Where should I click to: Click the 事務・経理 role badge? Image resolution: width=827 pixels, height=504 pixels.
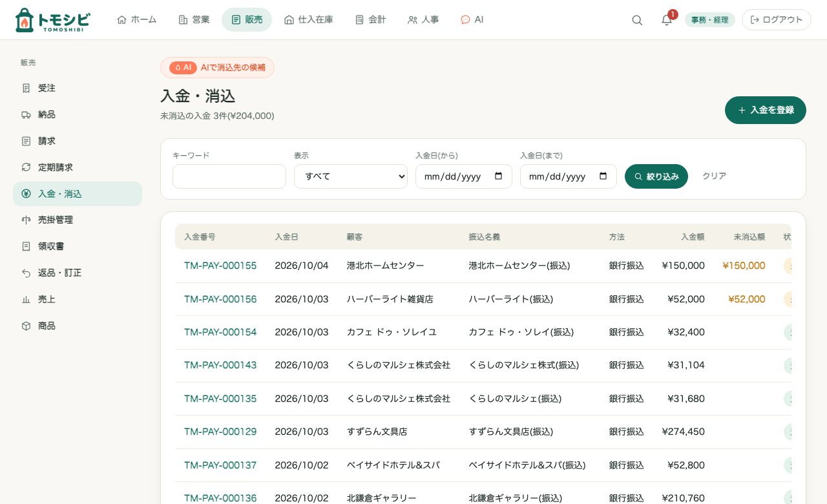point(710,20)
